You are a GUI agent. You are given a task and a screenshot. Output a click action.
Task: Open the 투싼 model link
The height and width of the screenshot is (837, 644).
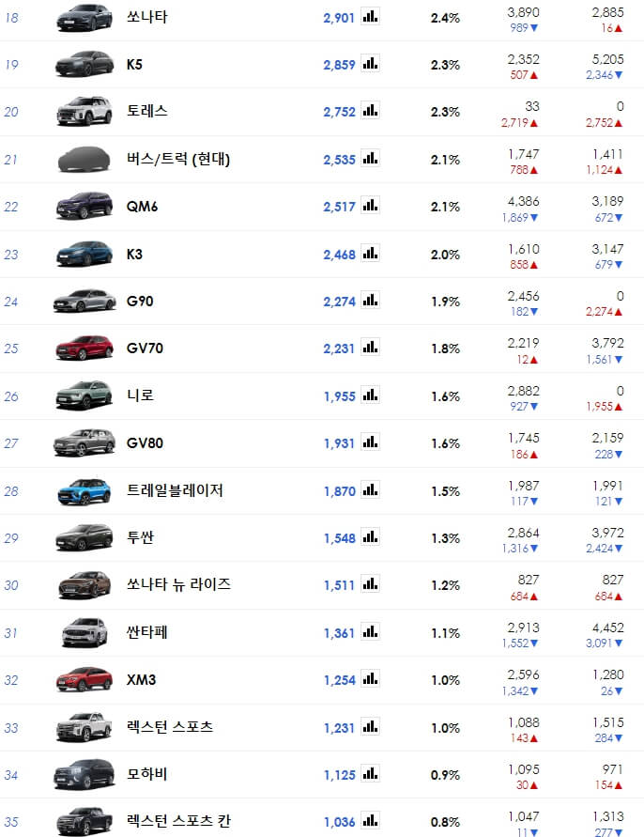tap(140, 537)
